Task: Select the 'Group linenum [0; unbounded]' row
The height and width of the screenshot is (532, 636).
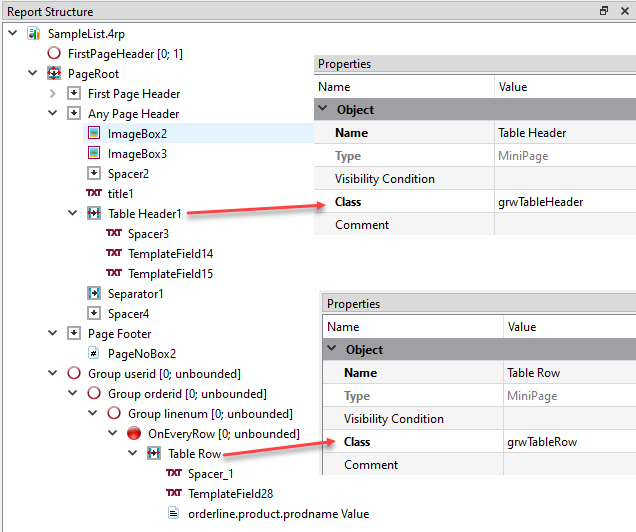Action: click(x=210, y=414)
